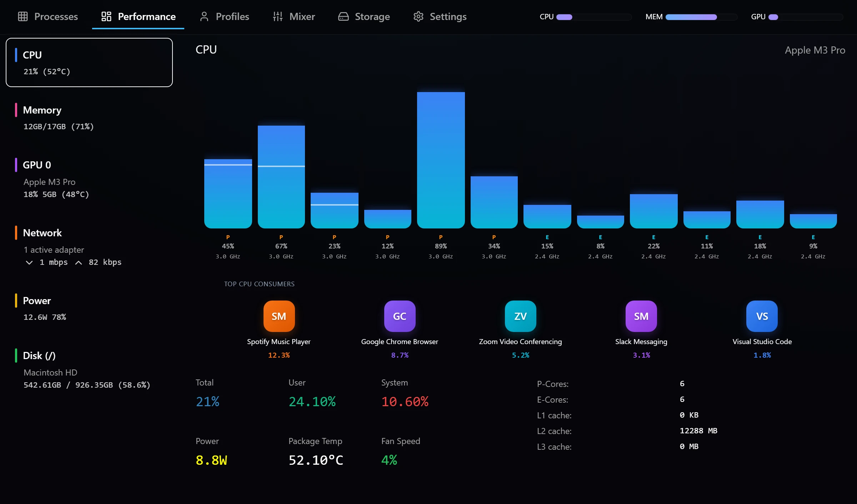Click the Fan Speed 4% value
This screenshot has height=504, width=857.
pyautogui.click(x=389, y=460)
